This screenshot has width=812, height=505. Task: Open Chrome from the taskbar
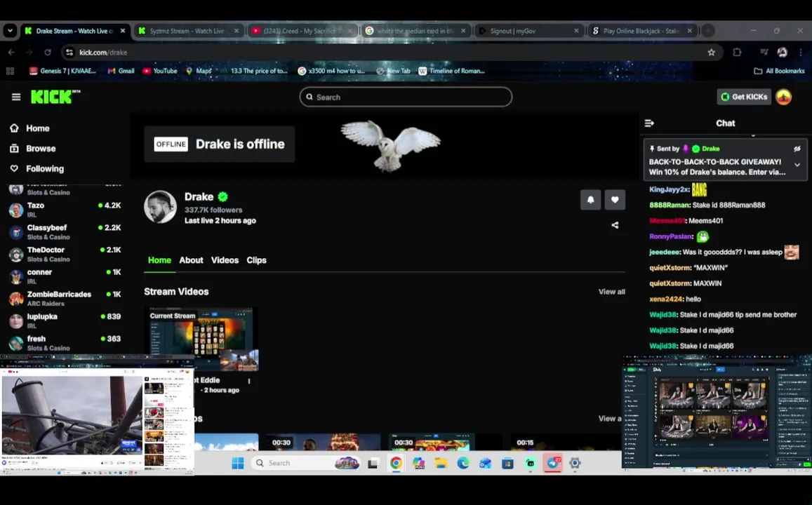396,463
